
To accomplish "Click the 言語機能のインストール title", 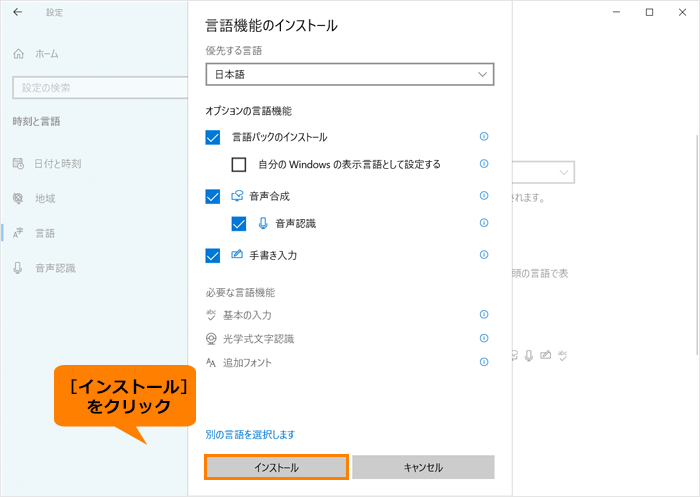I will point(271,26).
